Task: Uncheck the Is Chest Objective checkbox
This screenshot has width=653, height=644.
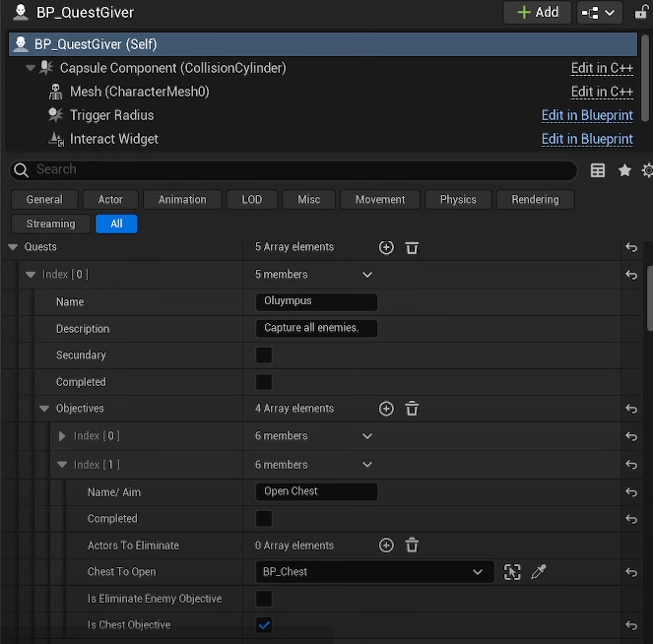Action: (264, 625)
